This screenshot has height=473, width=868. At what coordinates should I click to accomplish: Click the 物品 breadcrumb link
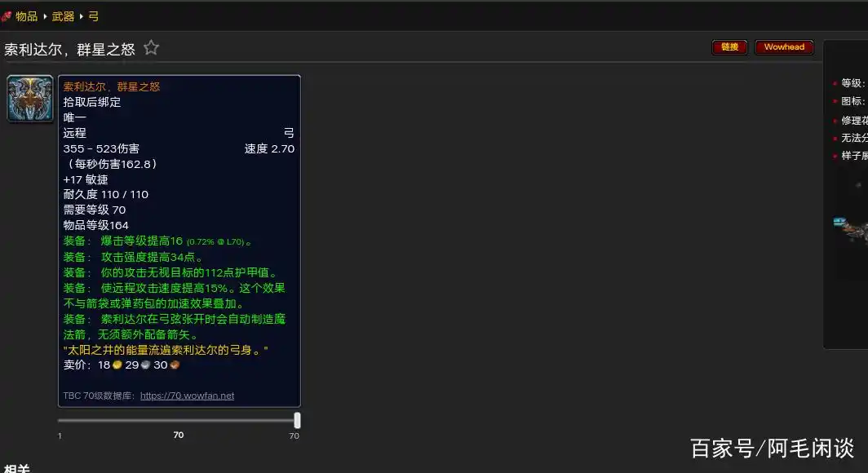point(26,16)
